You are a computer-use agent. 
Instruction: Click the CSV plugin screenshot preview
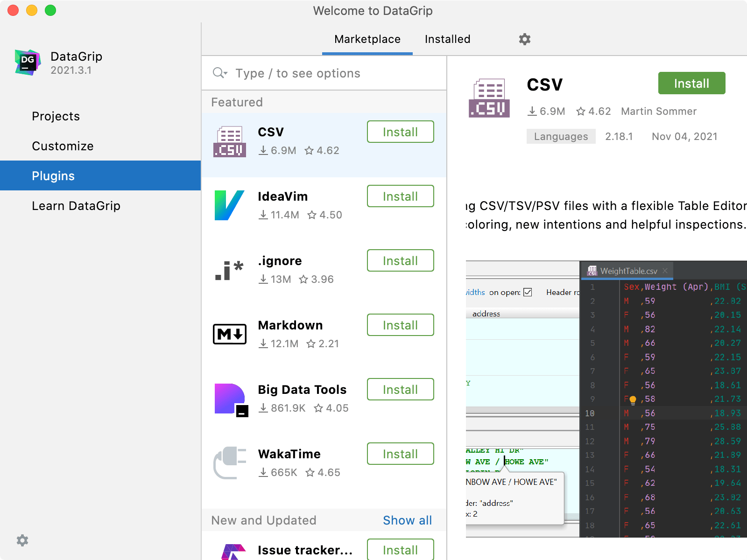point(606,399)
